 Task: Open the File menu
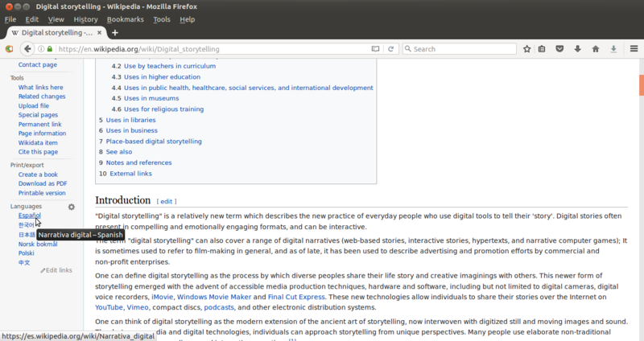pyautogui.click(x=10, y=19)
